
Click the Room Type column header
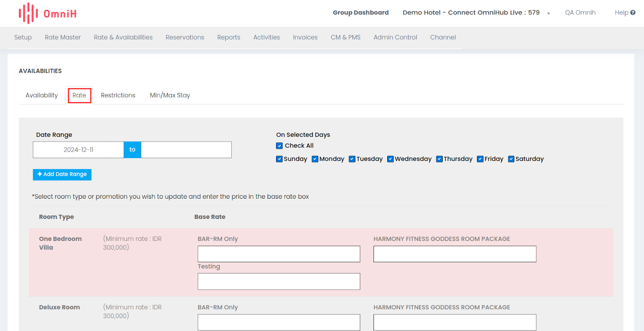click(56, 217)
